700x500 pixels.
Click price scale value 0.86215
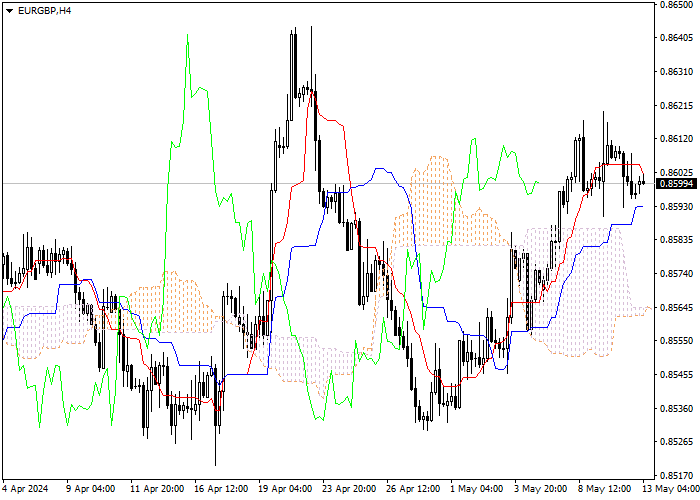pyautogui.click(x=676, y=105)
